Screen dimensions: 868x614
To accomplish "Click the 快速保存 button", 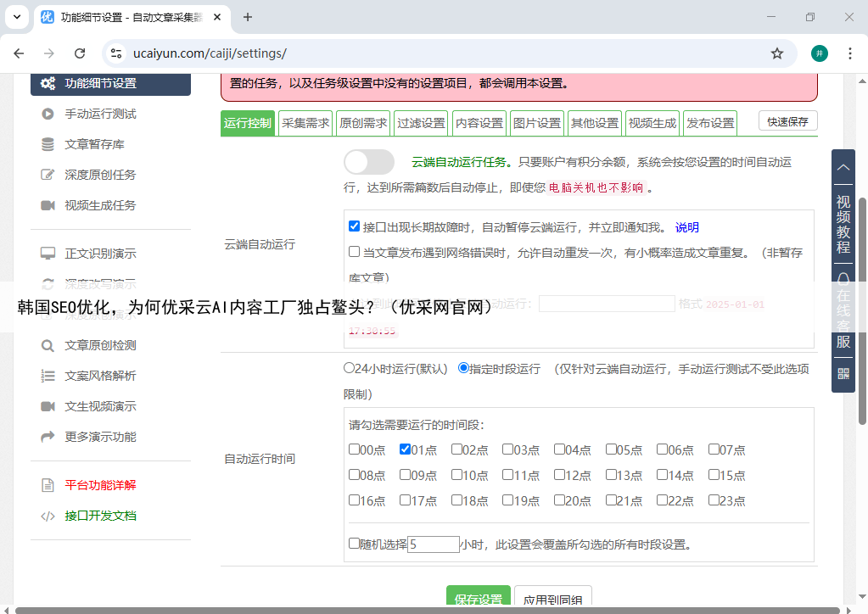I will (787, 121).
